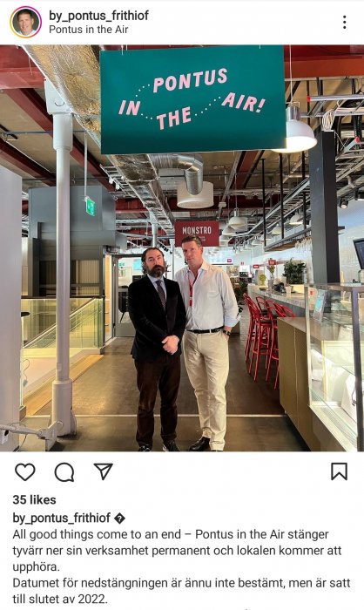The height and width of the screenshot is (610, 364).
Task: Open the three-dot more options menu
Action: coord(345,22)
